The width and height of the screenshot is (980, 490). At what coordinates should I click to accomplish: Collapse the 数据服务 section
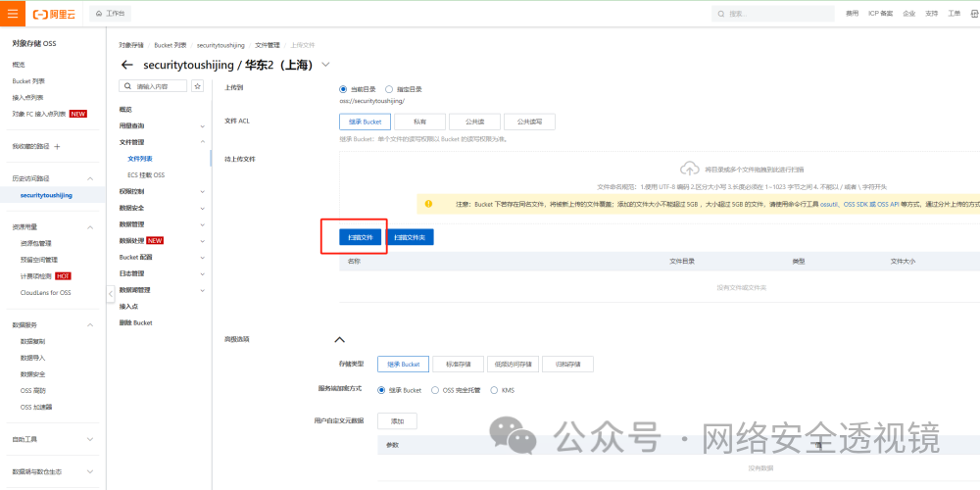[x=90, y=325]
